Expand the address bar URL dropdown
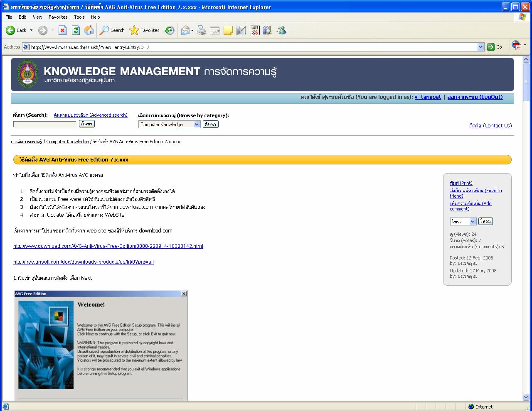Image resolution: width=532 pixels, height=411 pixels. tap(481, 47)
